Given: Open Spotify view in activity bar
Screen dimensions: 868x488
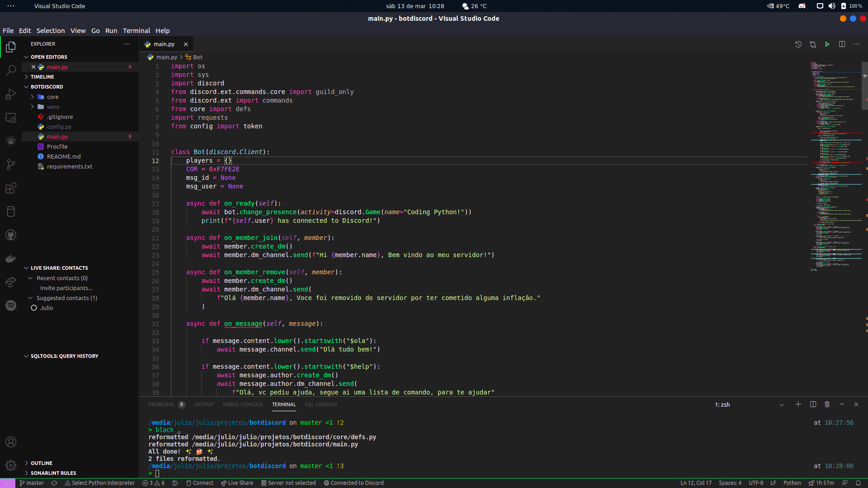Looking at the screenshot, I should point(11,305).
